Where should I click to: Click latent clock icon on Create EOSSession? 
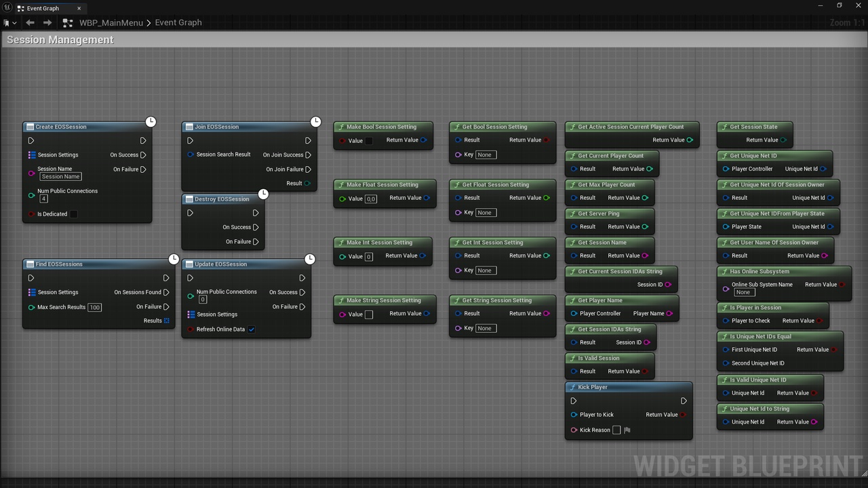(x=151, y=121)
